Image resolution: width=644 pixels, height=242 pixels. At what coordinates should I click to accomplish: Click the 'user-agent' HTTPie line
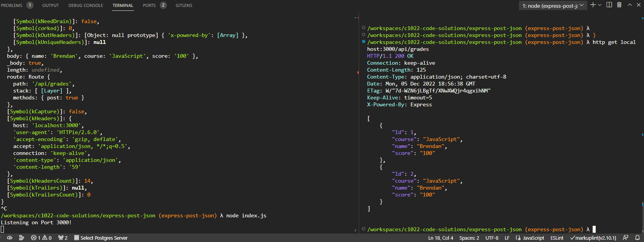(x=57, y=132)
